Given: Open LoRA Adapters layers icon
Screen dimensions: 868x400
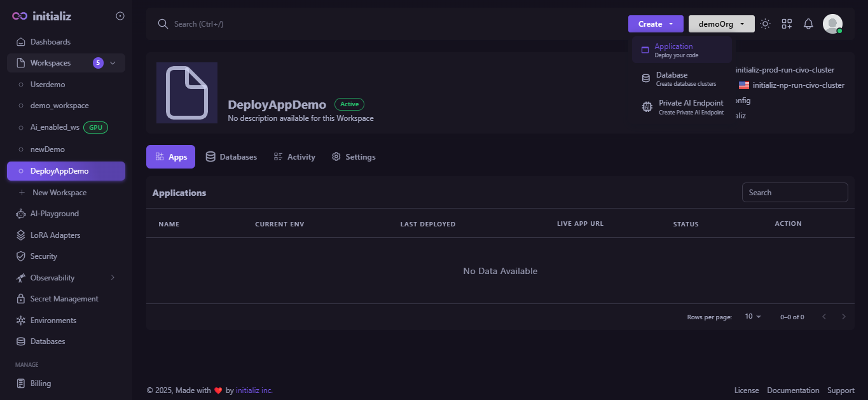Looking at the screenshot, I should tap(21, 235).
